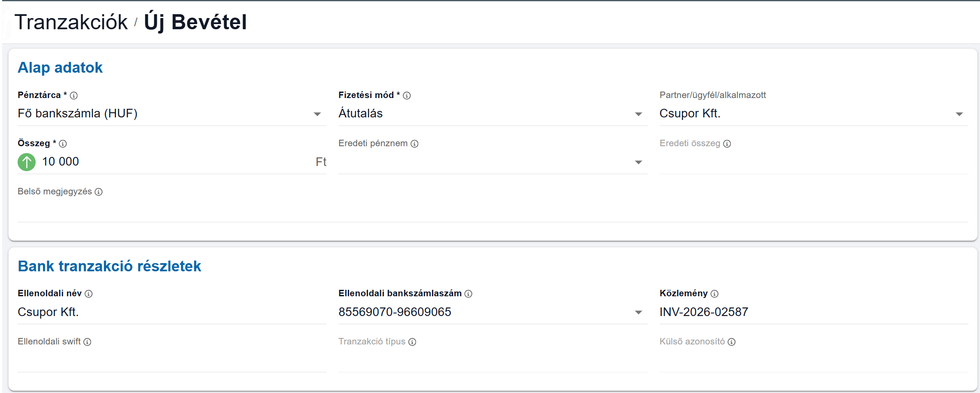Viewport: 980px width, 393px height.
Task: Open the Pénztárca wallet dropdown
Action: (x=317, y=114)
